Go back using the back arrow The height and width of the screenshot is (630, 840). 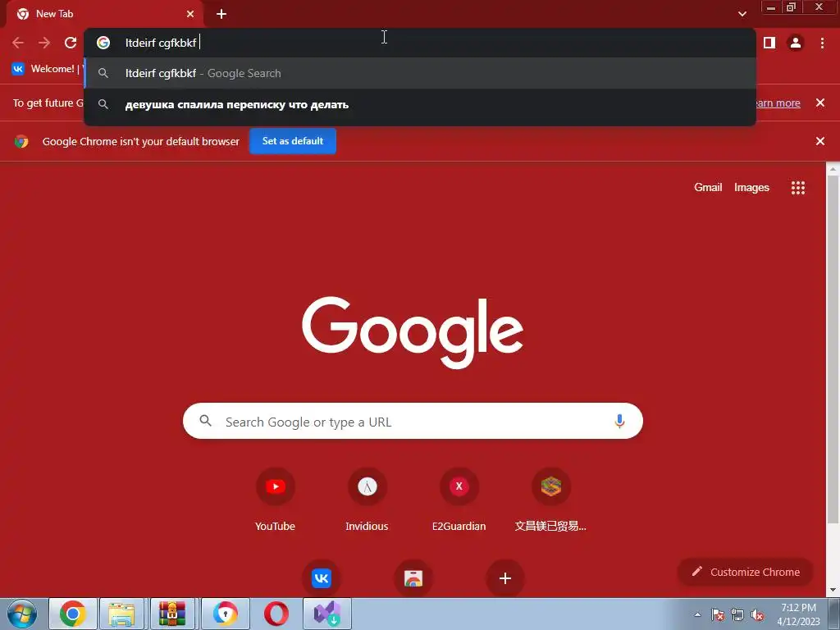click(x=18, y=43)
